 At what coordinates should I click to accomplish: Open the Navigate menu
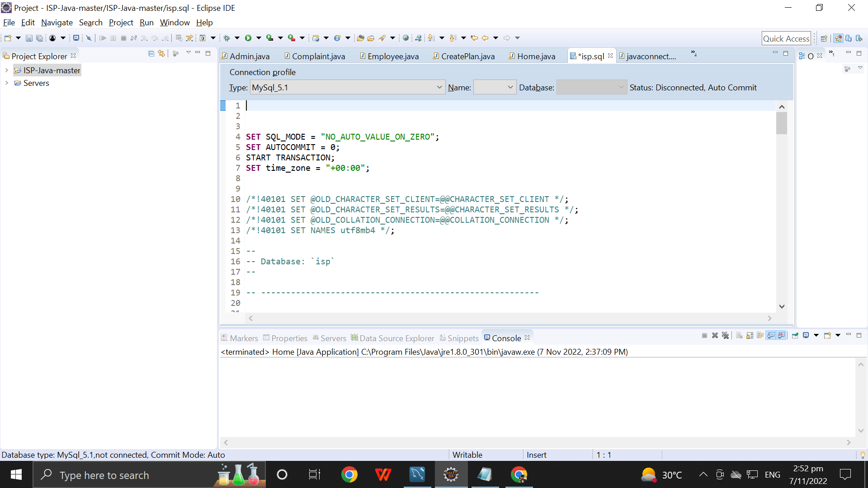tap(57, 22)
